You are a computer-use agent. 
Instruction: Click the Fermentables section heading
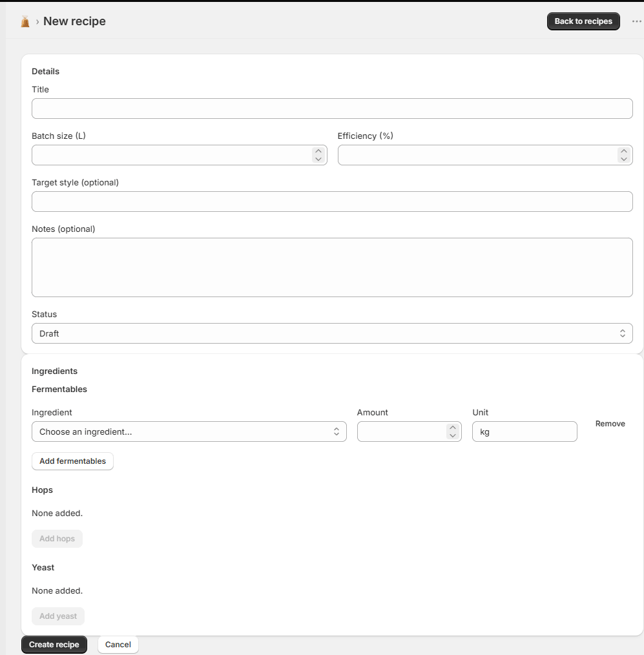(x=59, y=389)
